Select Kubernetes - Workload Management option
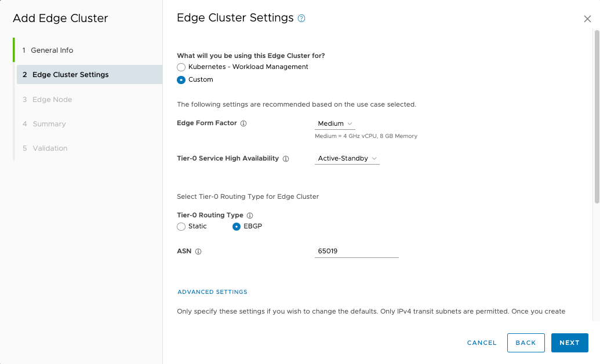 181,67
